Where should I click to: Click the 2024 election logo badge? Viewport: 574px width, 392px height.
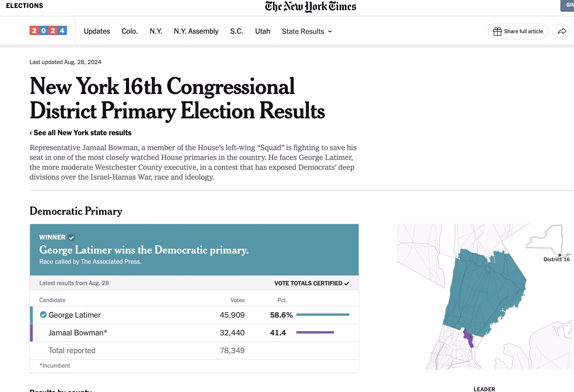point(48,31)
